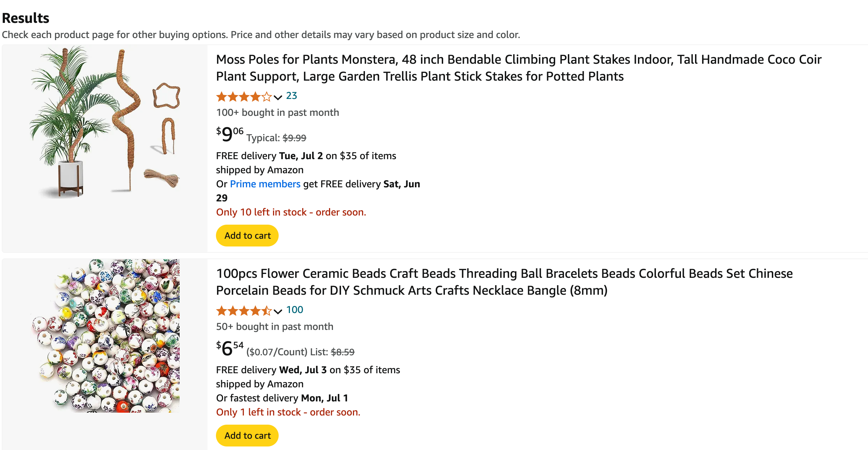Viewport: 868px width, 450px height.
Task: Click the "100+ bought in past month" text
Action: pos(277,113)
